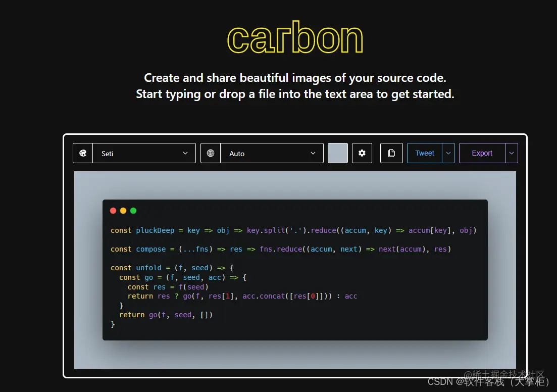Click the 'return res ? go' code line
The height and width of the screenshot is (392, 557).
[x=242, y=296]
